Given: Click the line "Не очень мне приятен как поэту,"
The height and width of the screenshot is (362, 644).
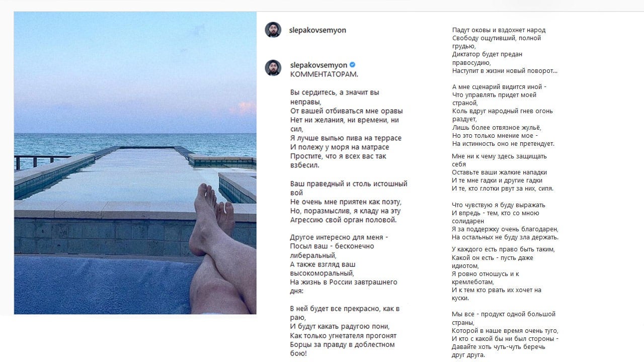Looking at the screenshot, I should click(x=346, y=202).
